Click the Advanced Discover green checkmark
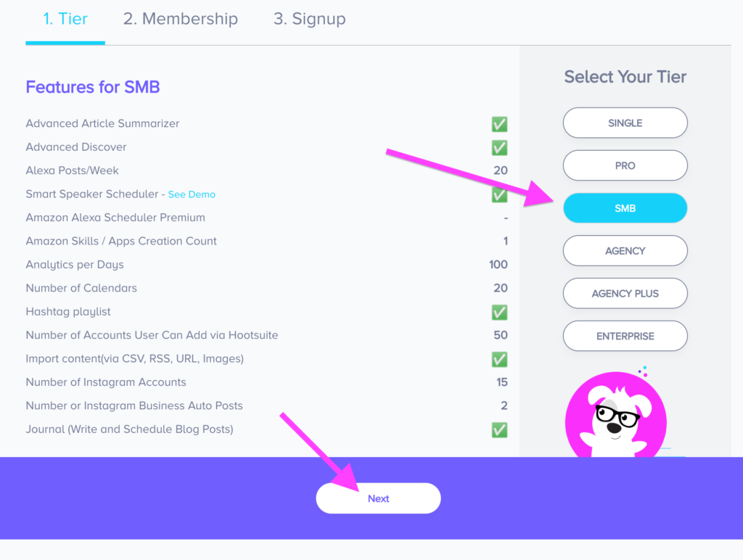 click(x=499, y=148)
